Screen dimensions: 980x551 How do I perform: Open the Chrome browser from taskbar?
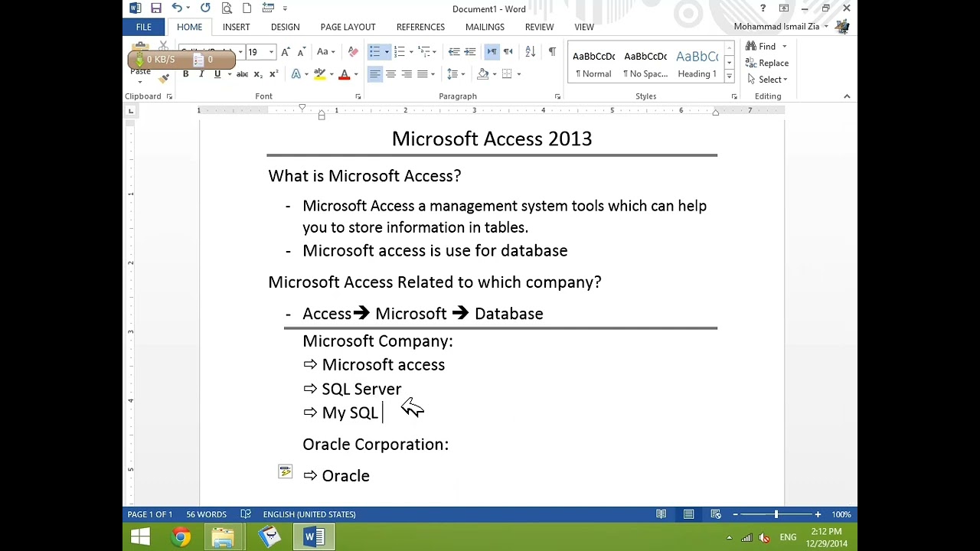coord(181,537)
